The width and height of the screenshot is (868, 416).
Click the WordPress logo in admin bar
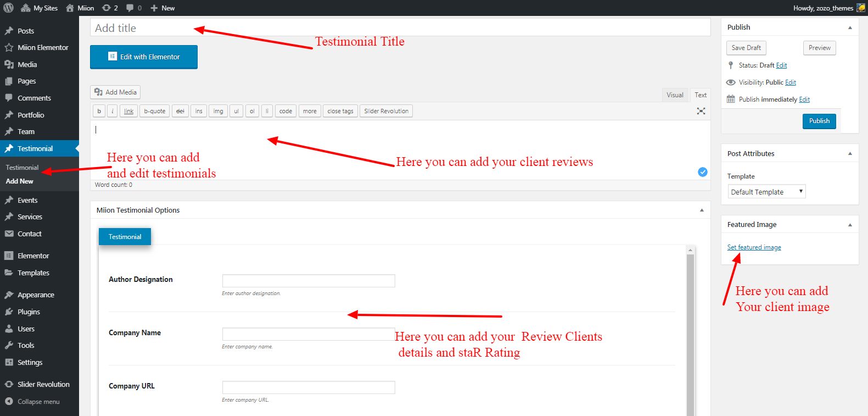(x=8, y=8)
